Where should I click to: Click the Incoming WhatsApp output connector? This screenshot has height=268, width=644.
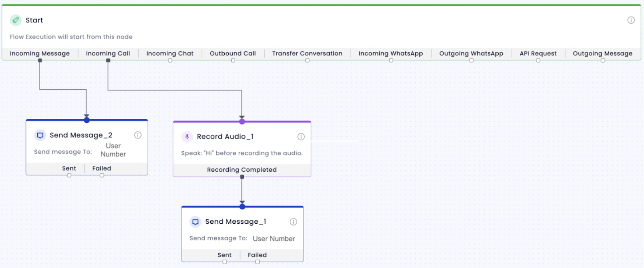pos(391,61)
